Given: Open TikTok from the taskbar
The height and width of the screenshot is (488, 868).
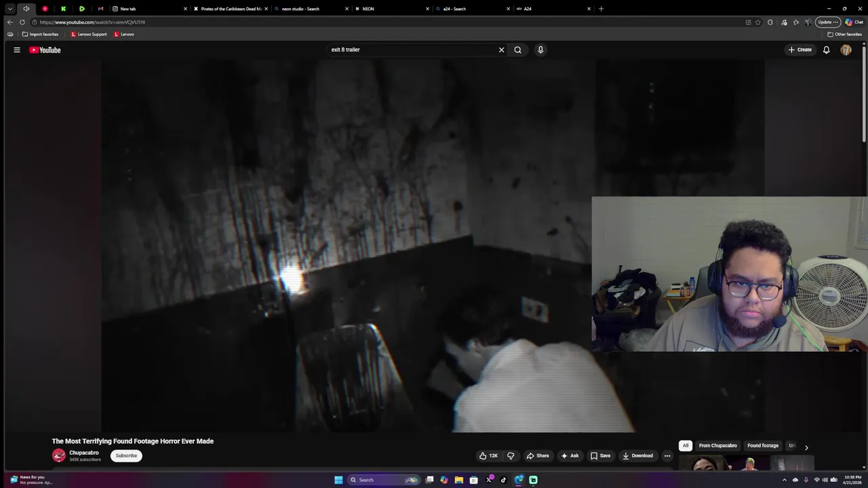Looking at the screenshot, I should (503, 480).
